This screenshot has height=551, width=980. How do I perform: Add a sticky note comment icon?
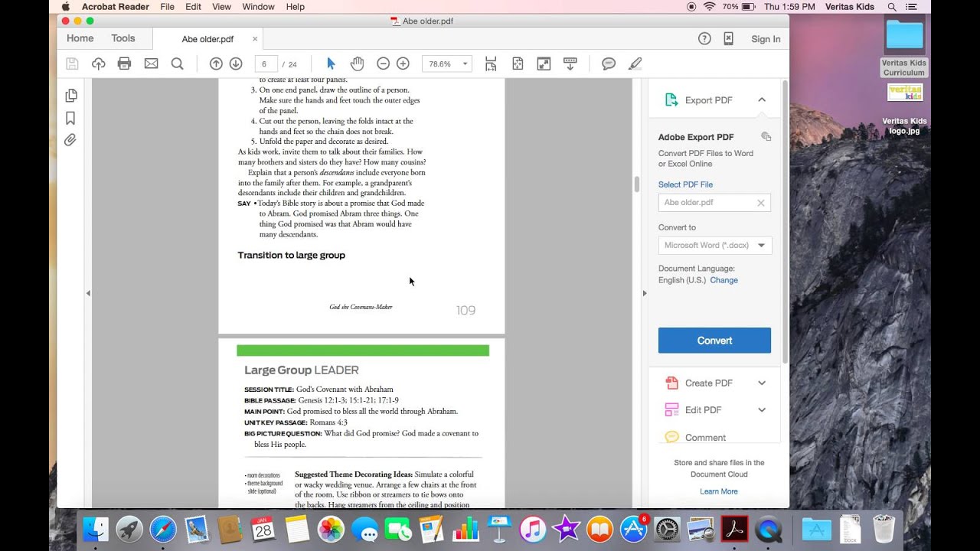point(609,64)
